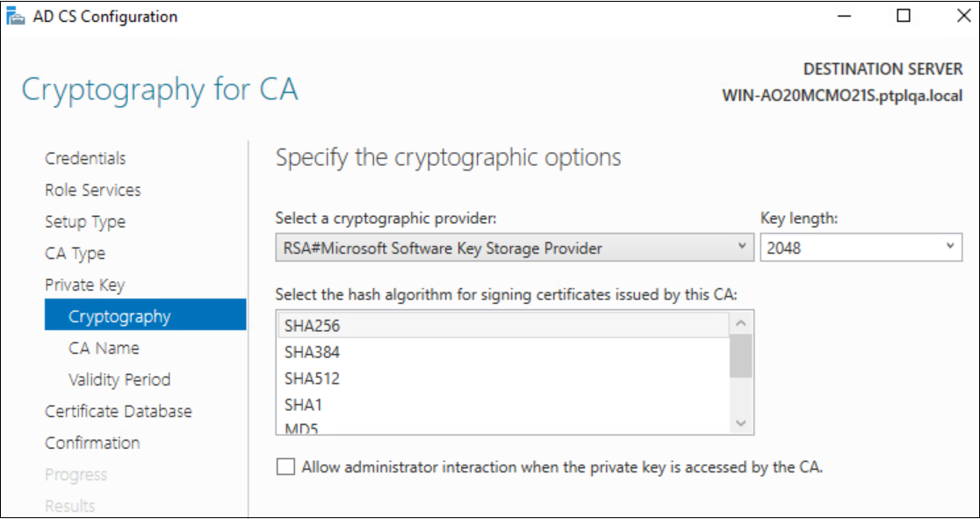This screenshot has height=519, width=980.
Task: Open the Certificate Database step
Action: pyautogui.click(x=119, y=412)
